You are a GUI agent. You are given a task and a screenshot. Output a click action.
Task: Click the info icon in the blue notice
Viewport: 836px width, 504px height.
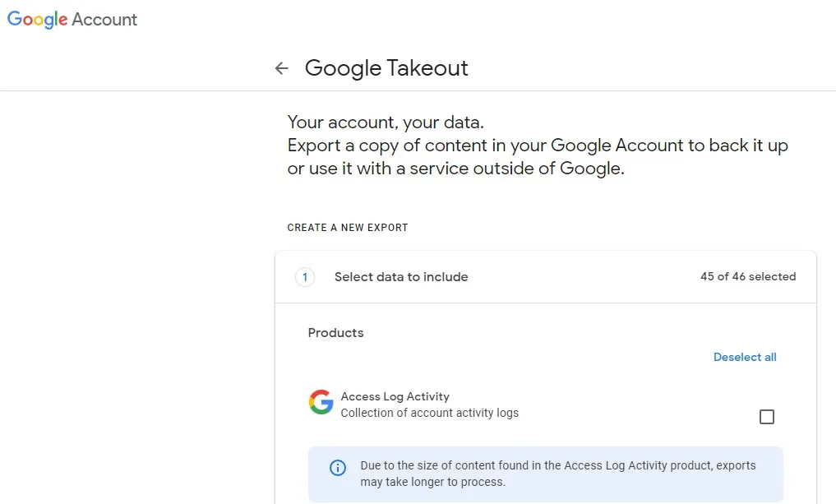(338, 468)
